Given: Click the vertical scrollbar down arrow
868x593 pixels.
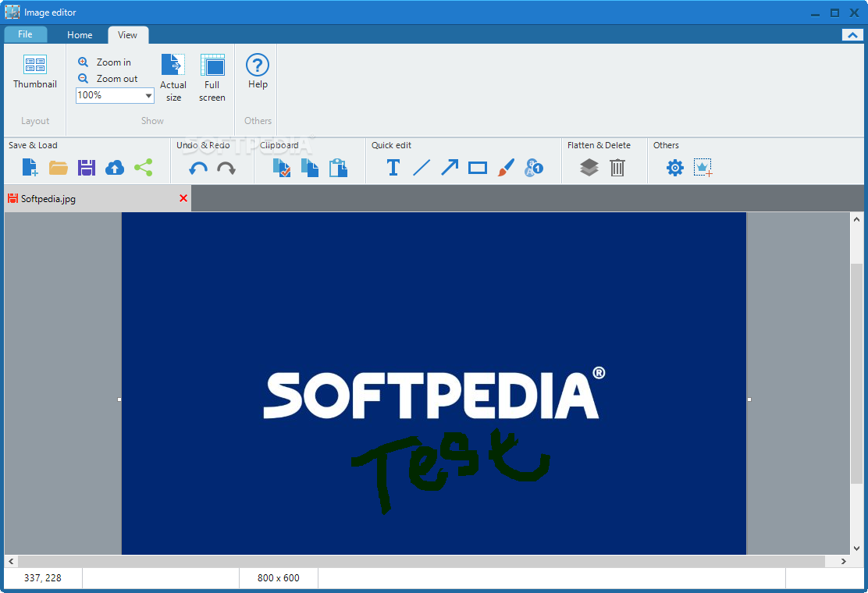Looking at the screenshot, I should point(856,549).
